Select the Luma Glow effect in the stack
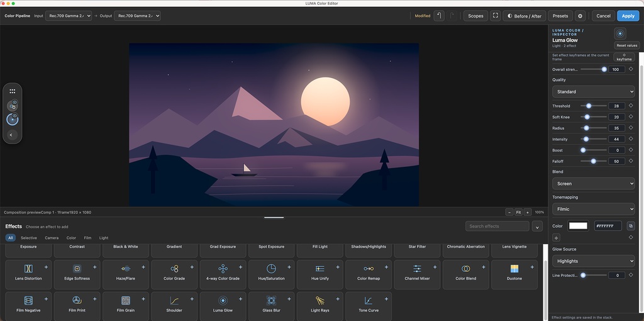Image resolution: width=644 pixels, height=321 pixels. pos(13,120)
